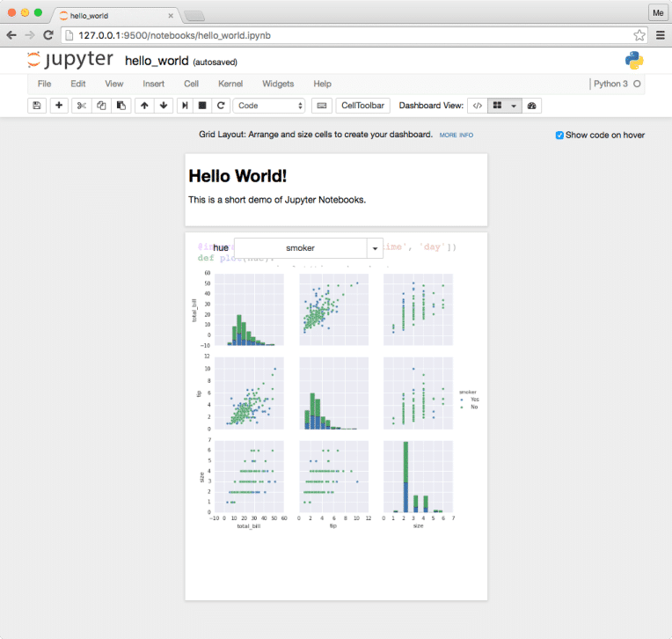Open the Kernel menu
The height and width of the screenshot is (639, 672).
click(230, 84)
